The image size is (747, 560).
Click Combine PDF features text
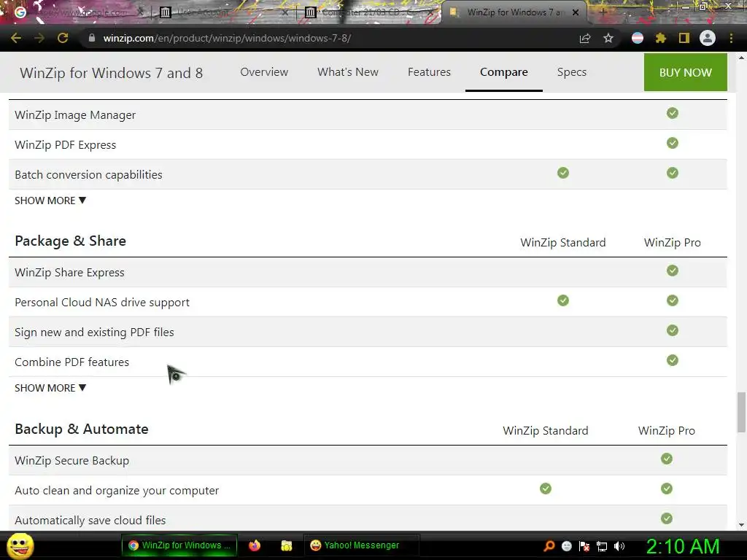(71, 362)
